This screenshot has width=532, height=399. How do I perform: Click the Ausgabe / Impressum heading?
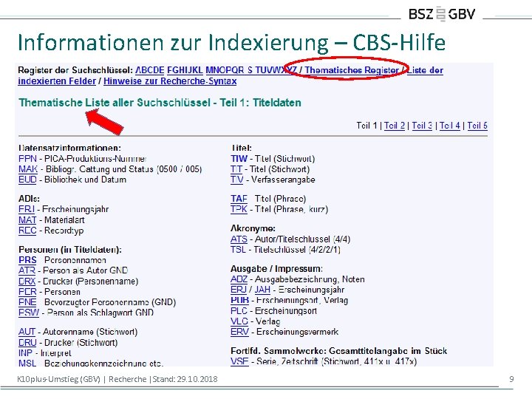(276, 269)
